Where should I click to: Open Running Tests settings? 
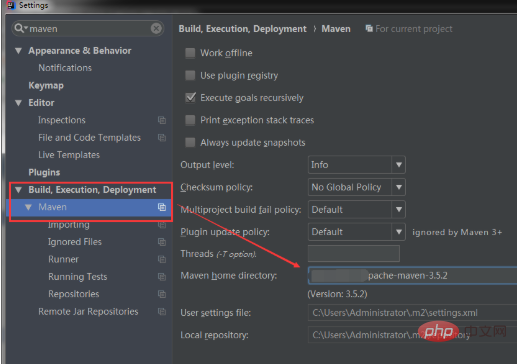coord(78,277)
